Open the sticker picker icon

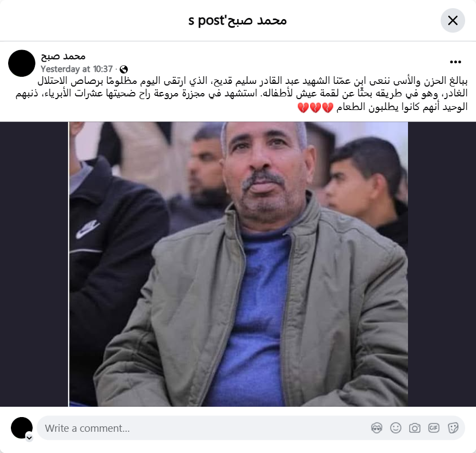[453, 428]
